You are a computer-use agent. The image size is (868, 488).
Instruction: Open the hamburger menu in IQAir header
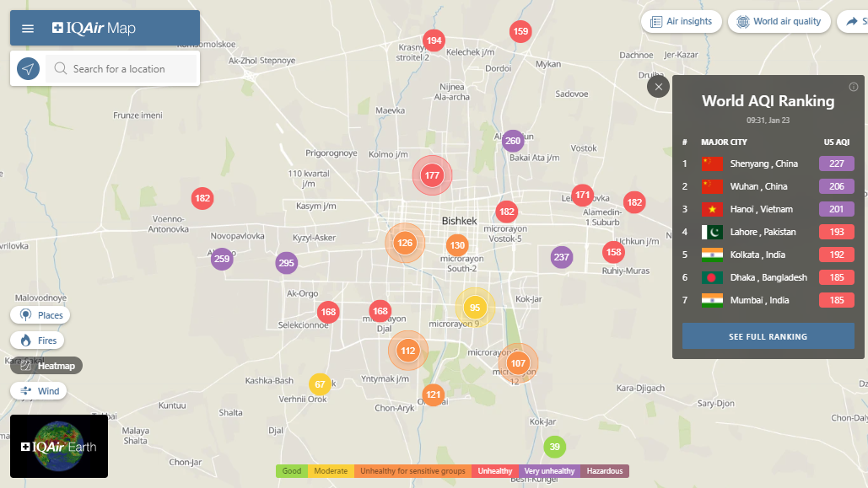pos(28,29)
